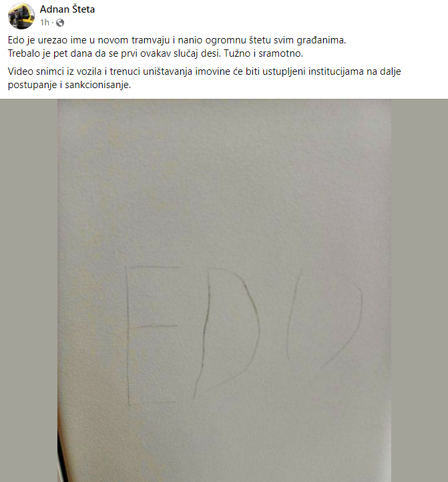This screenshot has width=448, height=482.
Task: Click the scratched letter E in photo
Action: coord(153,335)
